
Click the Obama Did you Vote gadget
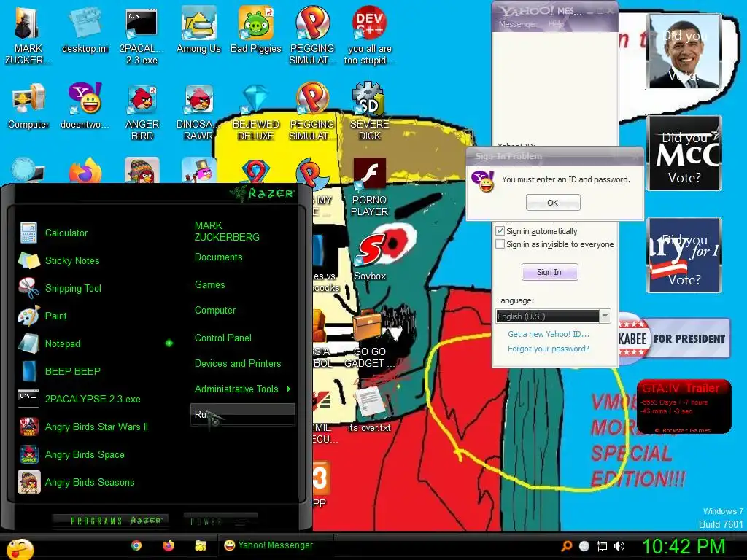point(684,51)
